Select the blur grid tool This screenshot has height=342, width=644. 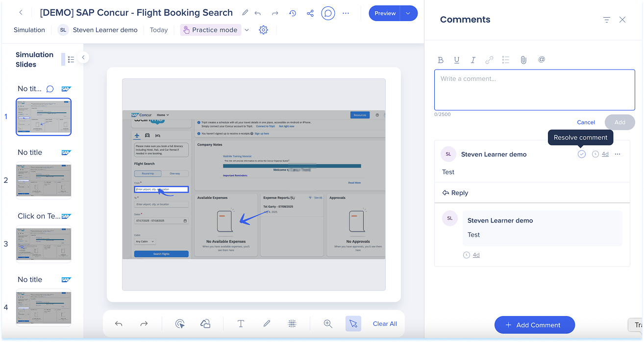tap(292, 323)
